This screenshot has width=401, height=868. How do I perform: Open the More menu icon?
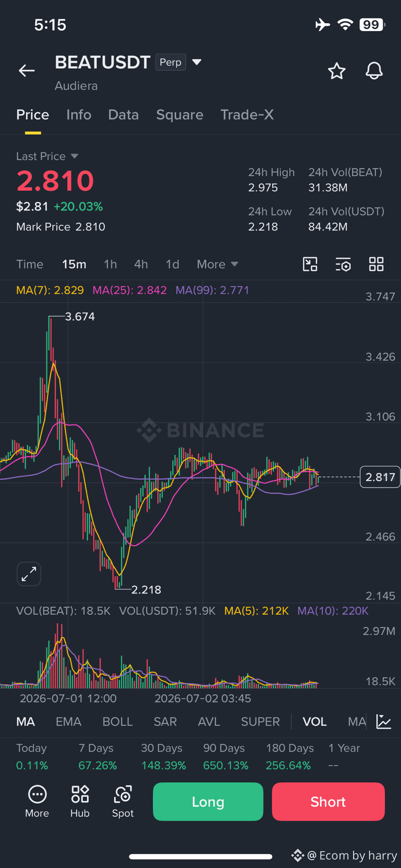(37, 802)
